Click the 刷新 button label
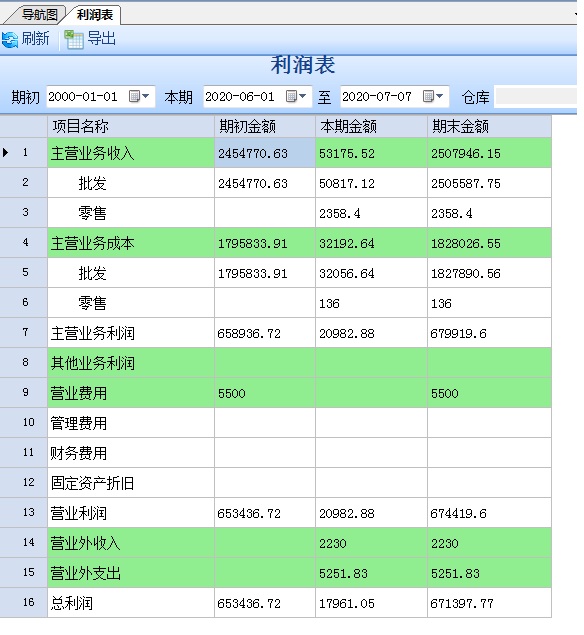 click(35, 39)
